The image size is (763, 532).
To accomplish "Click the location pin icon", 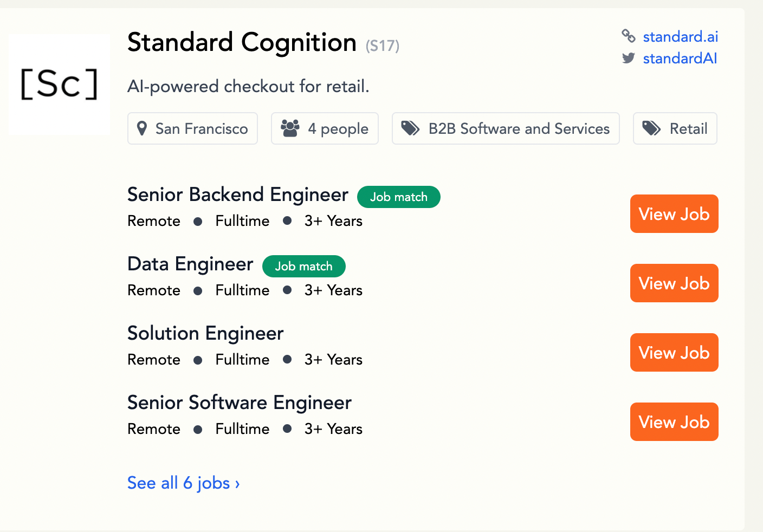I will [142, 128].
